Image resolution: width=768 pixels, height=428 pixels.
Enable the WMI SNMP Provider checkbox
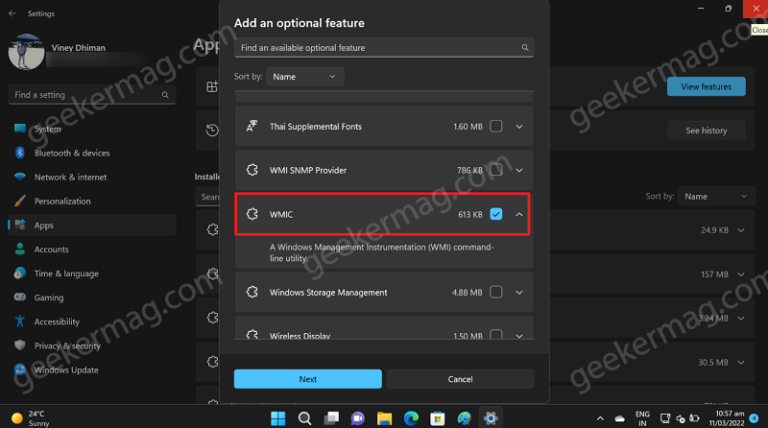click(x=496, y=171)
